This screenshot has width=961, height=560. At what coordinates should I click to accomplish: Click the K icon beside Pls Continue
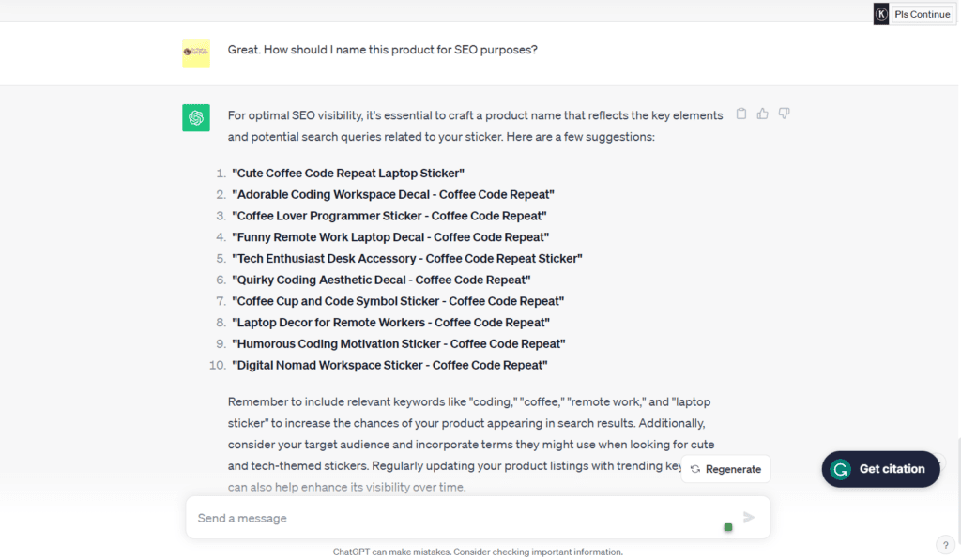point(881,14)
